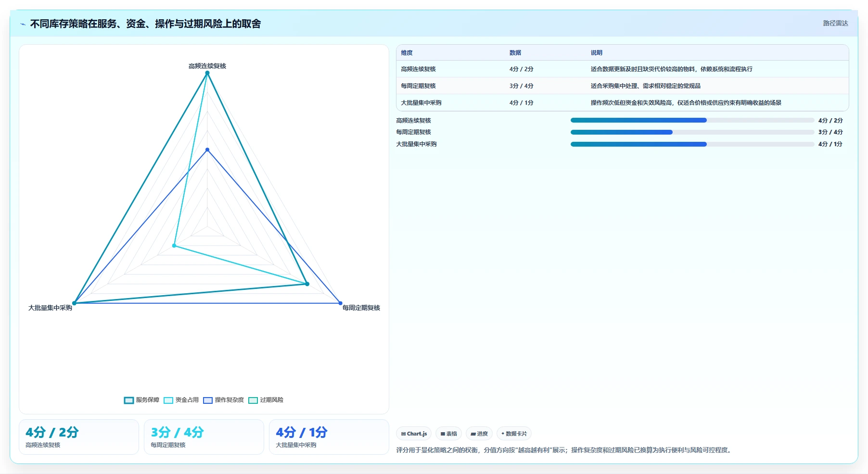Hide the 操作复杂度 dataset via legend label

tap(229, 400)
